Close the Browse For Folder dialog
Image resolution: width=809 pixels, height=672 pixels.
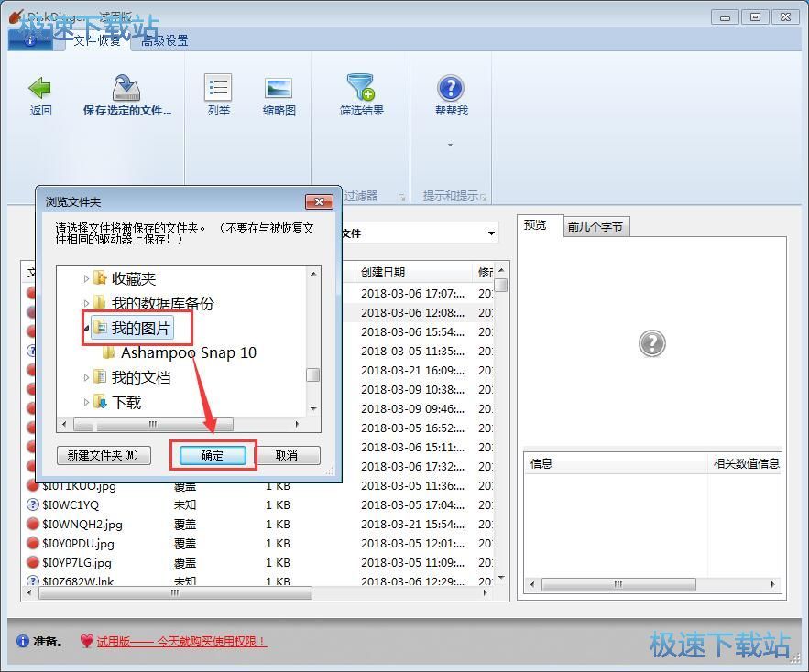pos(319,201)
